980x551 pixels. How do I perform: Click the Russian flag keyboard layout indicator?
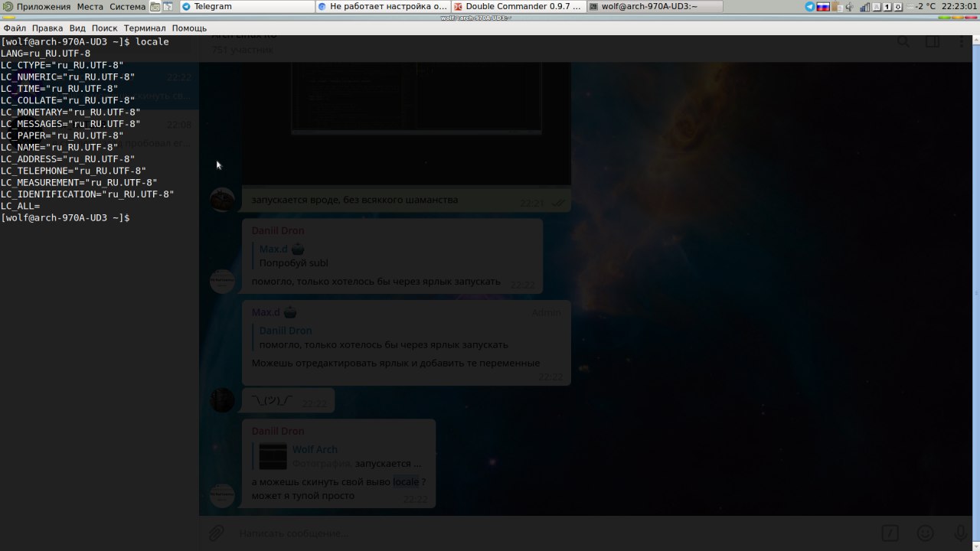(823, 6)
